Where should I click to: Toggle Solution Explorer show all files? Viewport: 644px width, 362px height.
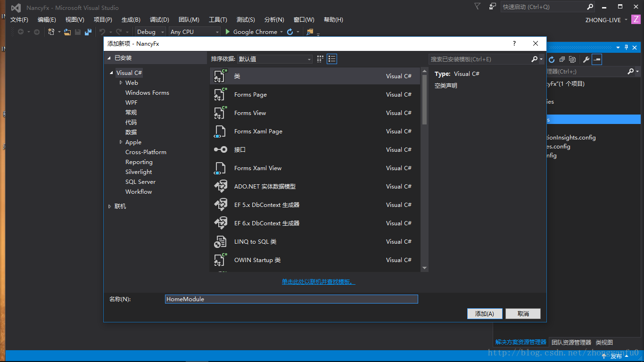click(572, 59)
